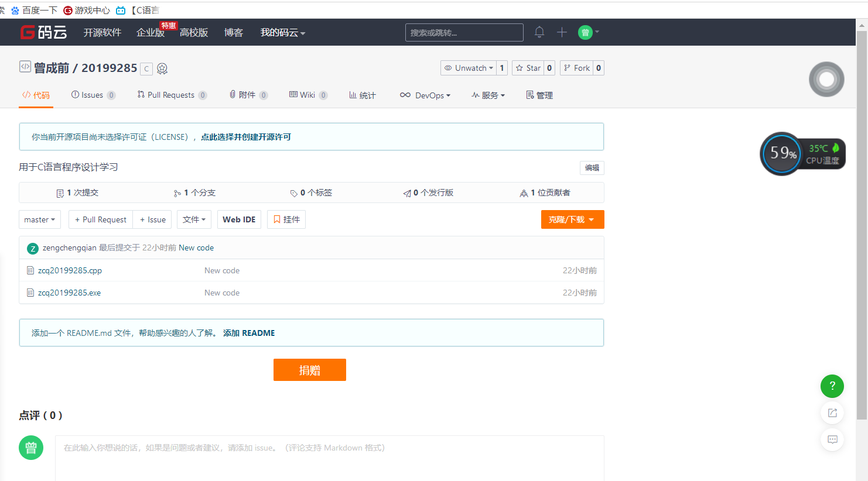868x481 pixels.
Task: View the 1 个分支 branches
Action: [194, 193]
